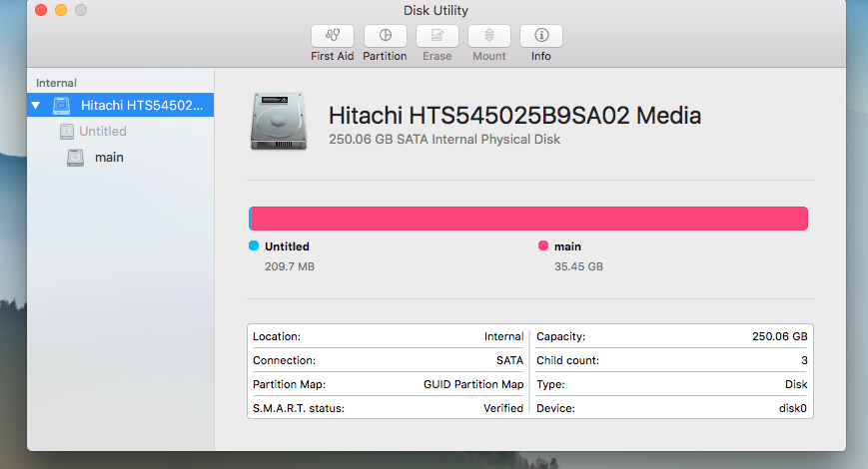Click the Location: row label

coord(277,336)
